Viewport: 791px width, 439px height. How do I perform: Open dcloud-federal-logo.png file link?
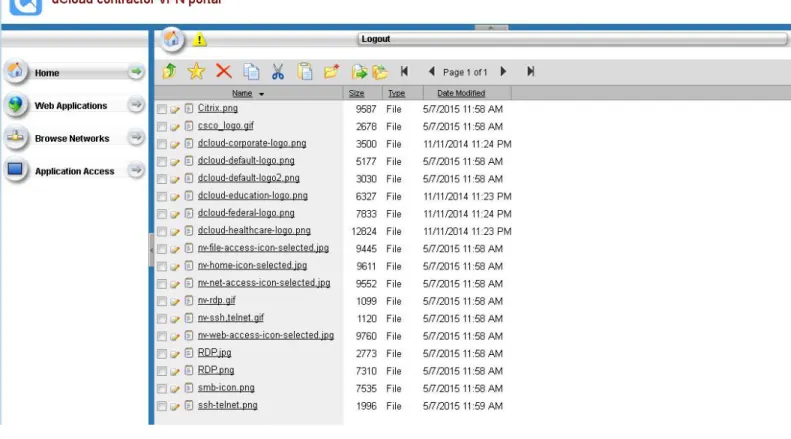click(x=246, y=213)
